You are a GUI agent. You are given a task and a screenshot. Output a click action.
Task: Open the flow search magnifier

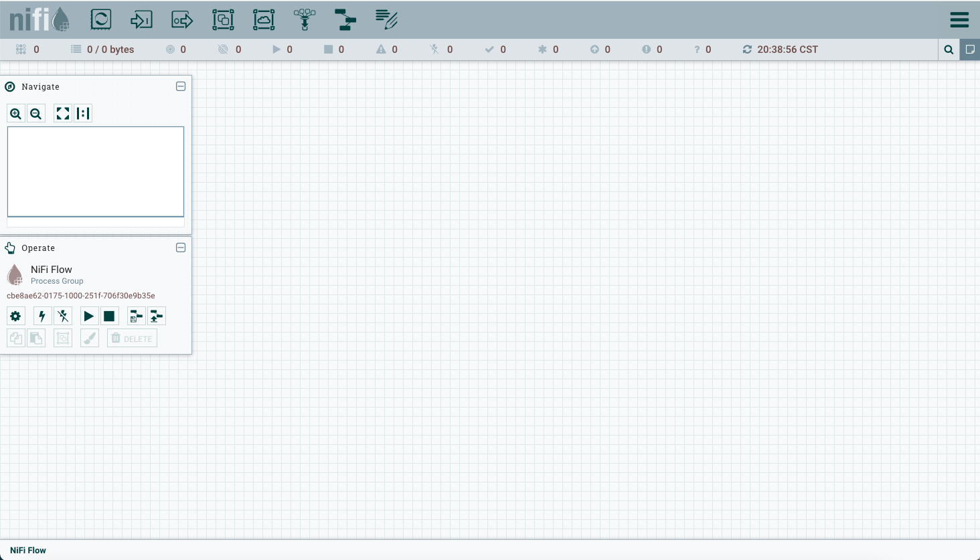click(949, 50)
